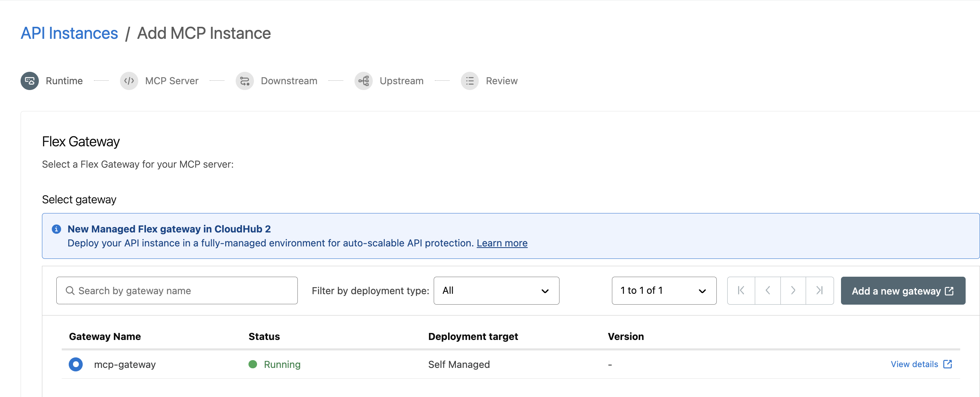This screenshot has width=980, height=397.
Task: Click the Flex Gateway section heading
Action: click(81, 142)
